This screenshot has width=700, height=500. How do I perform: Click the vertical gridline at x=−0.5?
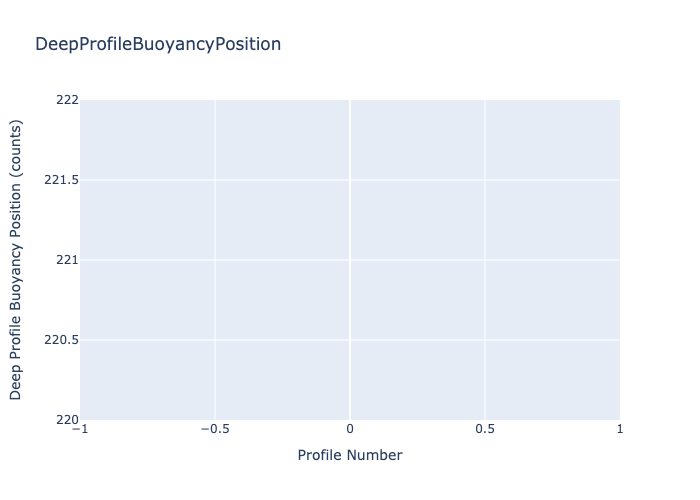tap(215, 300)
